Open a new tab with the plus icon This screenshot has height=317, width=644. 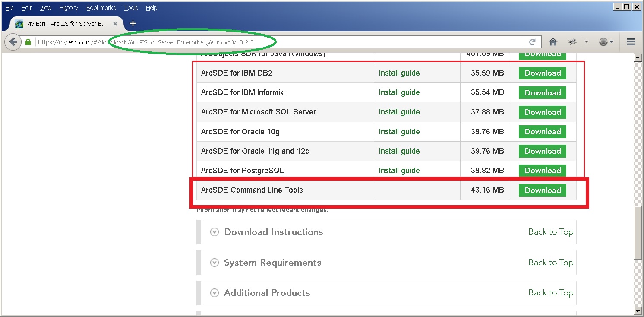tap(133, 23)
